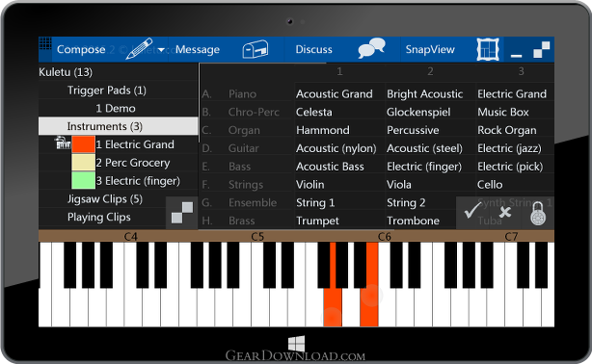Expand the Trigger Pads (1) node
The height and width of the screenshot is (364, 592).
(x=107, y=91)
